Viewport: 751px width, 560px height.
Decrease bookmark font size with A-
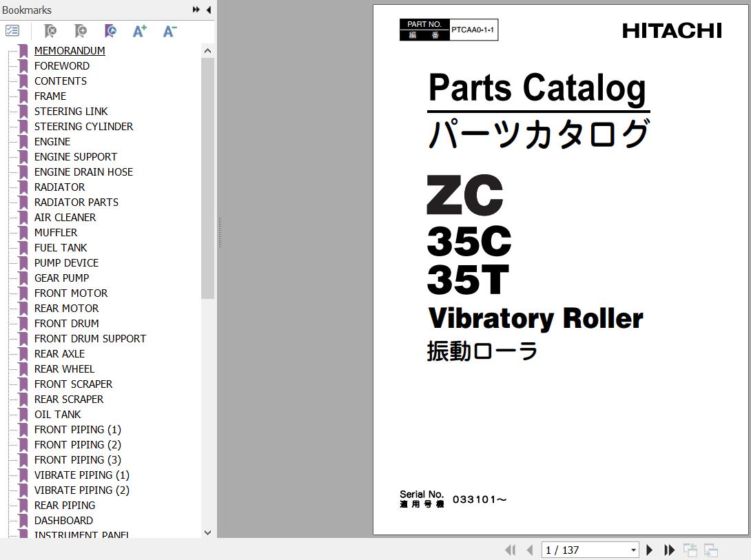tap(169, 31)
